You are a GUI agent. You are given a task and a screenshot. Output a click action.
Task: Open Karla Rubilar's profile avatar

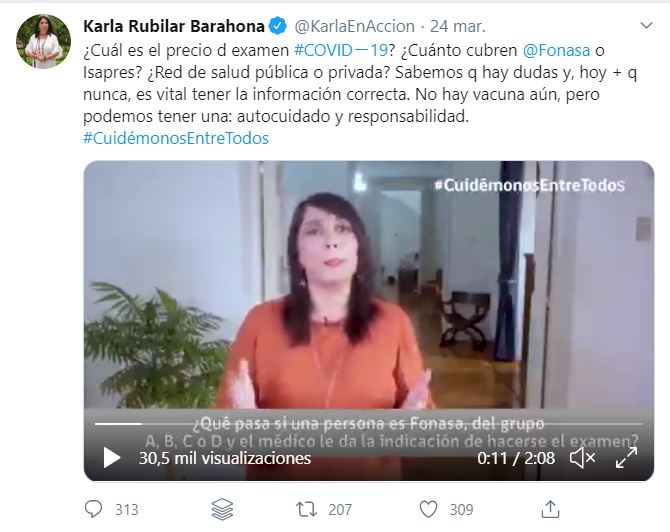pyautogui.click(x=44, y=41)
